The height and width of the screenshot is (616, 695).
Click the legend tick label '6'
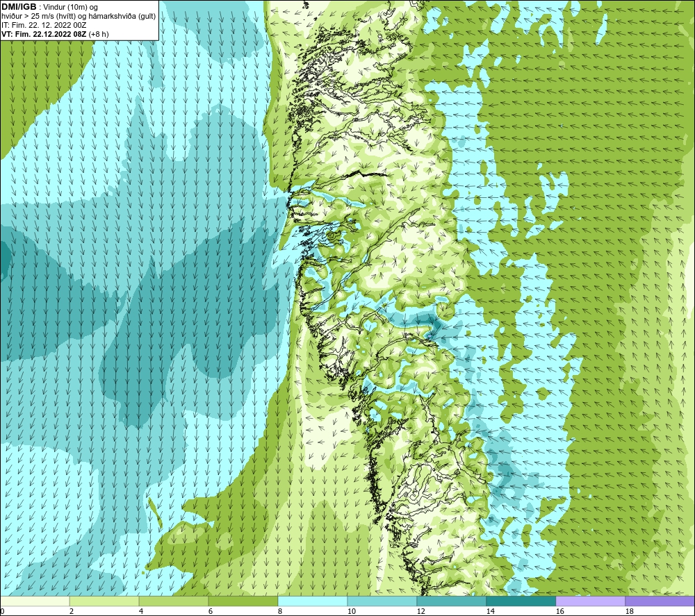click(x=211, y=611)
